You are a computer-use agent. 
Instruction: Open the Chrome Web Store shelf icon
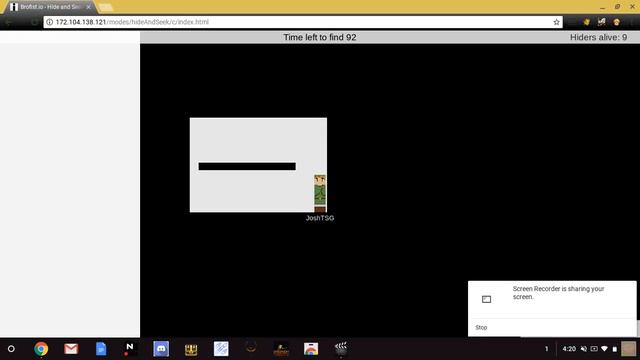point(311,349)
